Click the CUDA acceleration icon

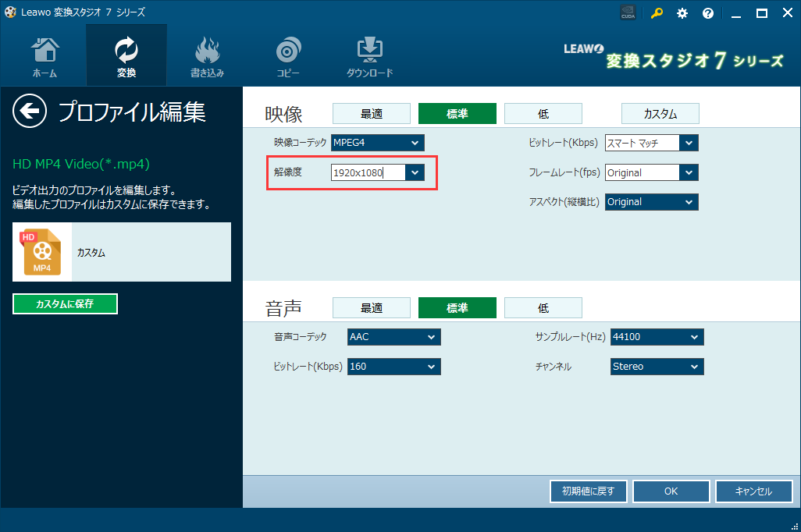coord(628,13)
